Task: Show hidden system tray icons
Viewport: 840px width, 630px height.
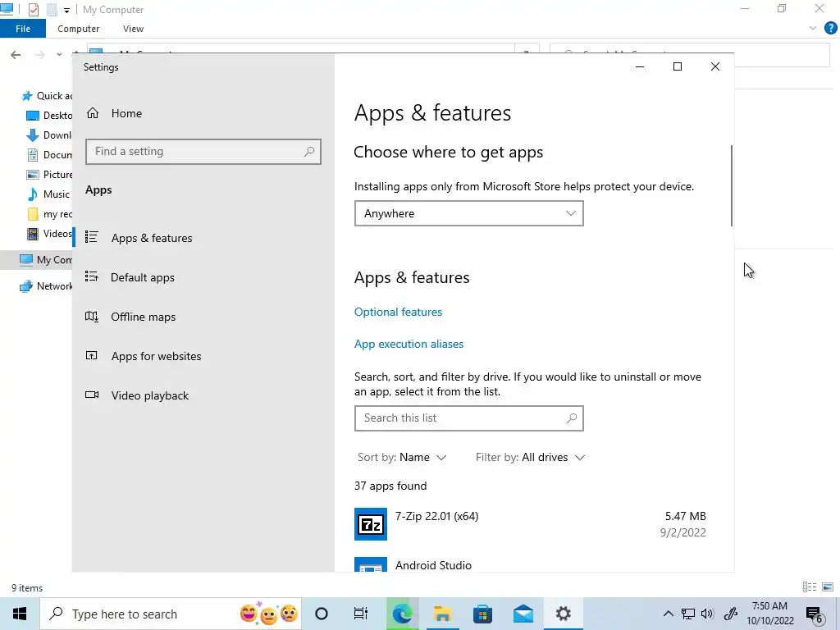Action: point(668,614)
